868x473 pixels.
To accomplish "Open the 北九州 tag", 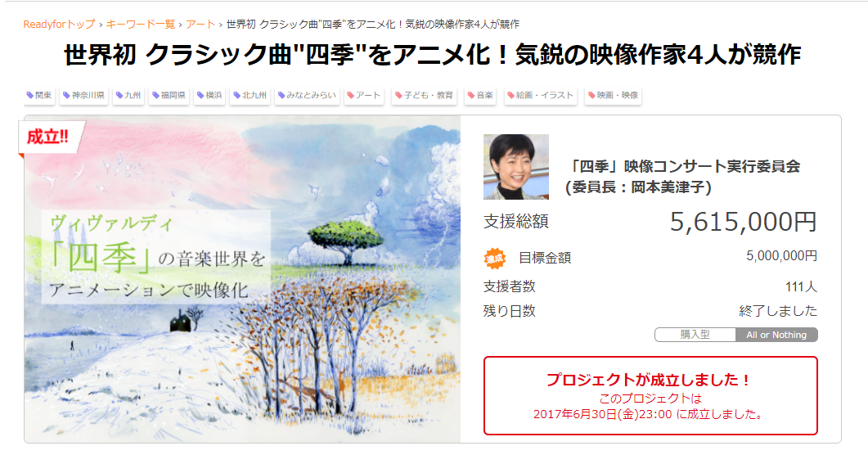I will [250, 95].
